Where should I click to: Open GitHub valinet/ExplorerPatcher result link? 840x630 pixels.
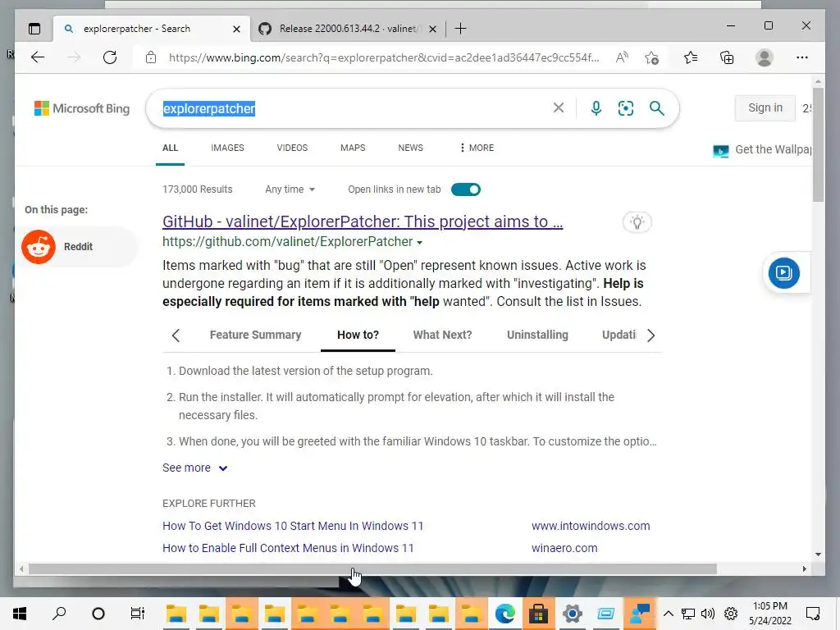363,221
